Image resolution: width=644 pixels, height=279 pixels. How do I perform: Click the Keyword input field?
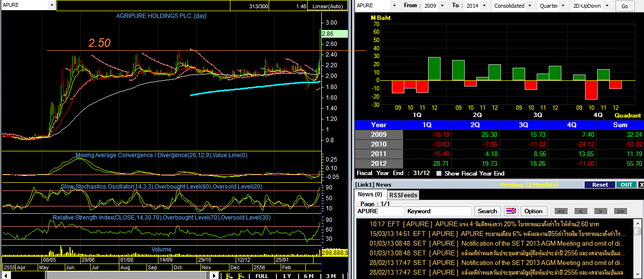coord(438,211)
